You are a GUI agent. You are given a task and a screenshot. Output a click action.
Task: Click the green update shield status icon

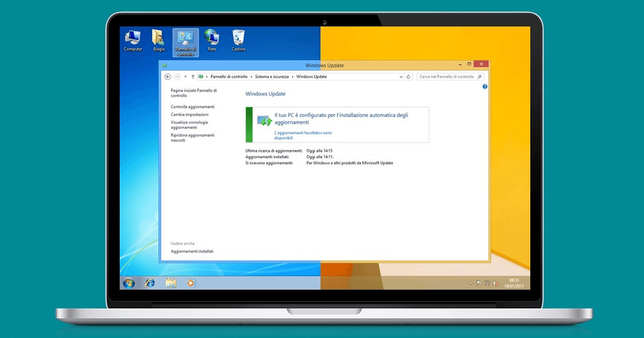[265, 121]
